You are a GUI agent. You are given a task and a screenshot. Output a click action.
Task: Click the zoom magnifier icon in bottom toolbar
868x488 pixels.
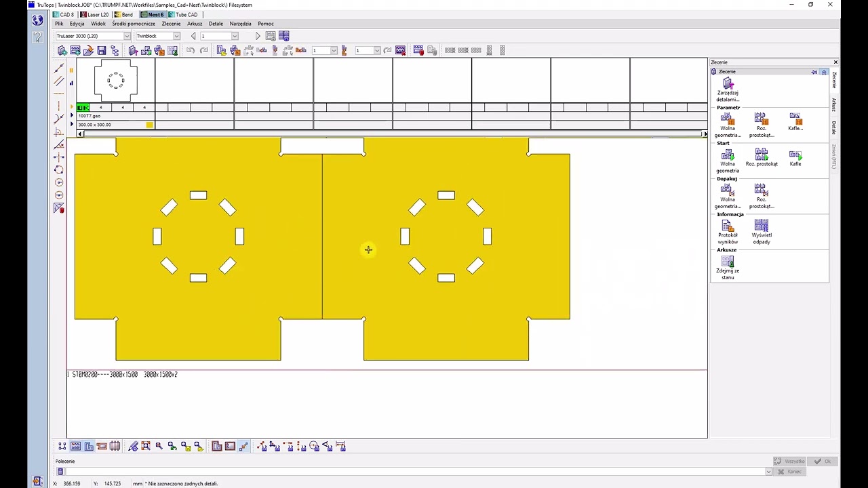(x=159, y=446)
